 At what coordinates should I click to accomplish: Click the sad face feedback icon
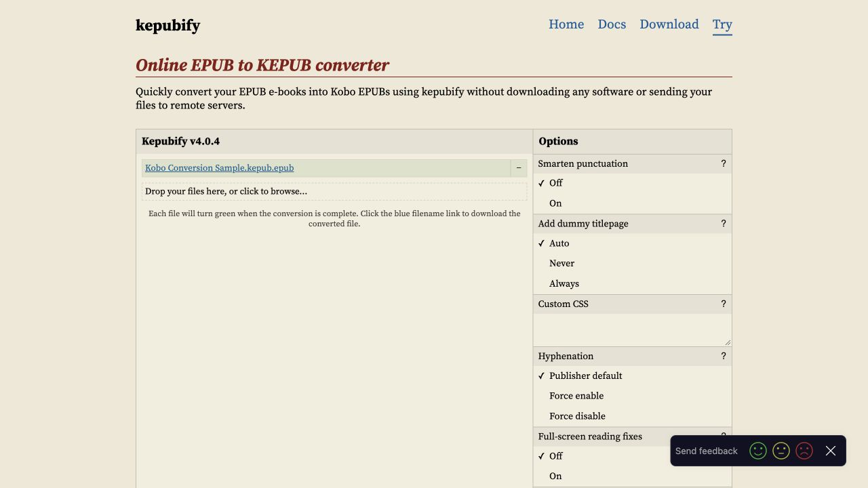click(804, 451)
